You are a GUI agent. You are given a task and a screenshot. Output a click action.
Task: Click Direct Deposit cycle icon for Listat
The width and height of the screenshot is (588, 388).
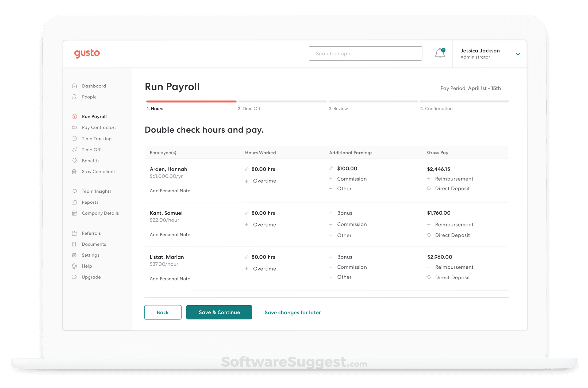pos(429,277)
